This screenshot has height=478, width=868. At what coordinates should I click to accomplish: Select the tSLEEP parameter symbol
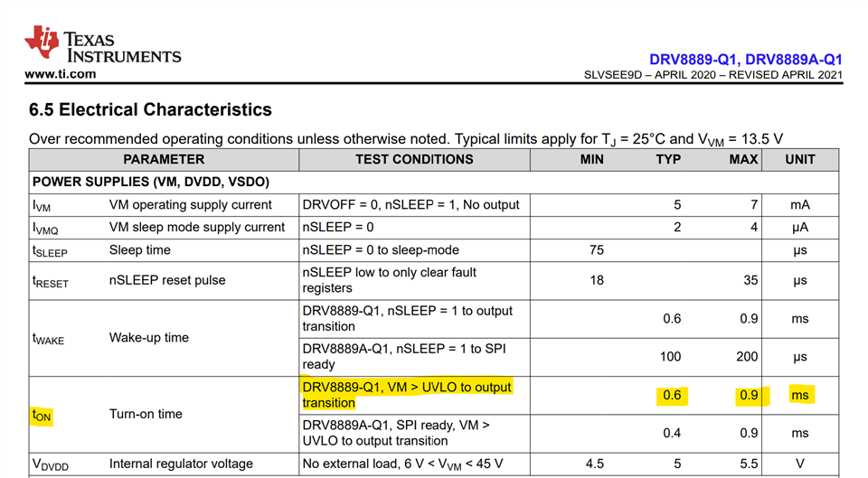[x=50, y=251]
